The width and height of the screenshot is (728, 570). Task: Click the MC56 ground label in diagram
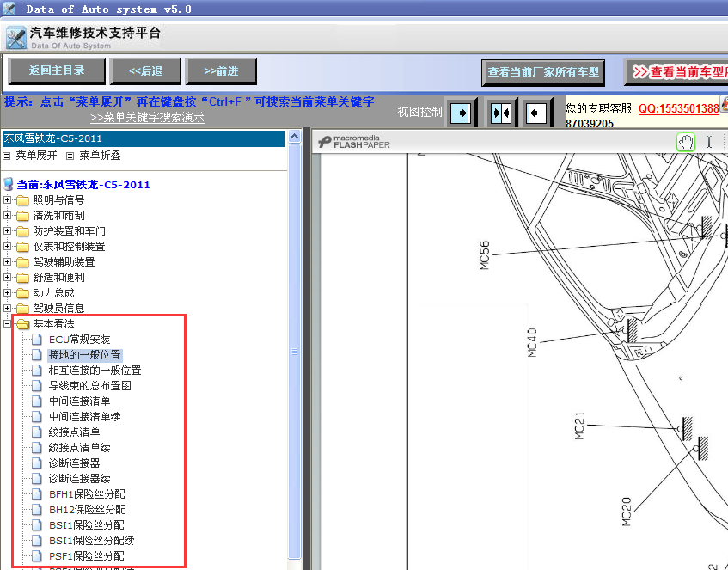point(484,255)
